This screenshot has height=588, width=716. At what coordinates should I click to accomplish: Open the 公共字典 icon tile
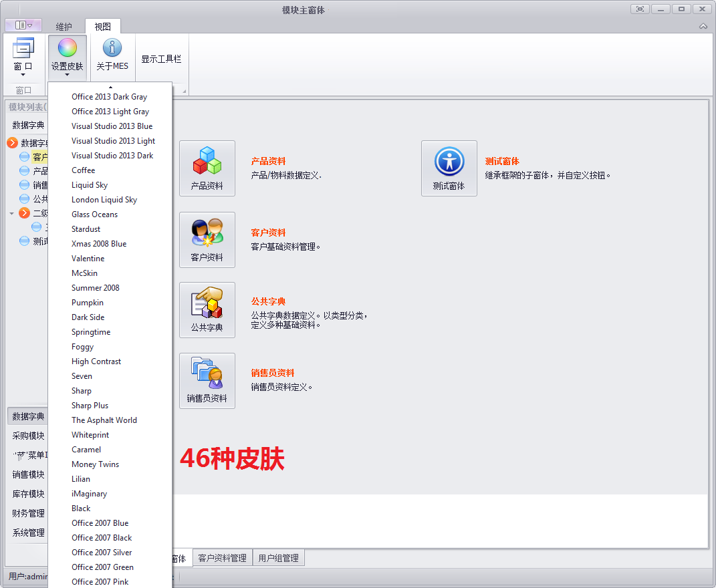pyautogui.click(x=207, y=310)
